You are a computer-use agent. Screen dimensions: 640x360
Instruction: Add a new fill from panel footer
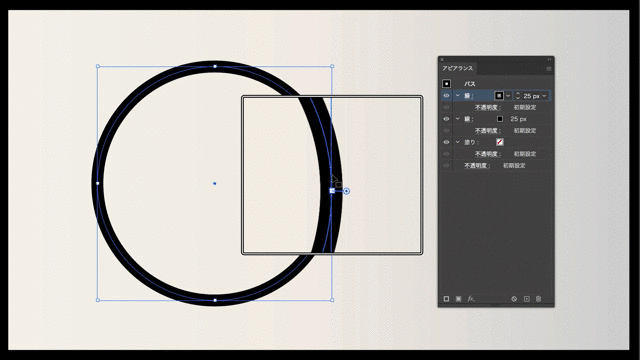pos(458,299)
